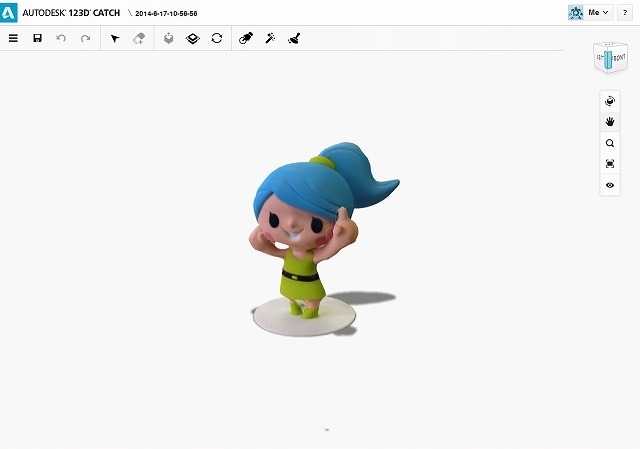The height and width of the screenshot is (449, 640).
Task: Activate the pan hand tool
Action: 610,122
